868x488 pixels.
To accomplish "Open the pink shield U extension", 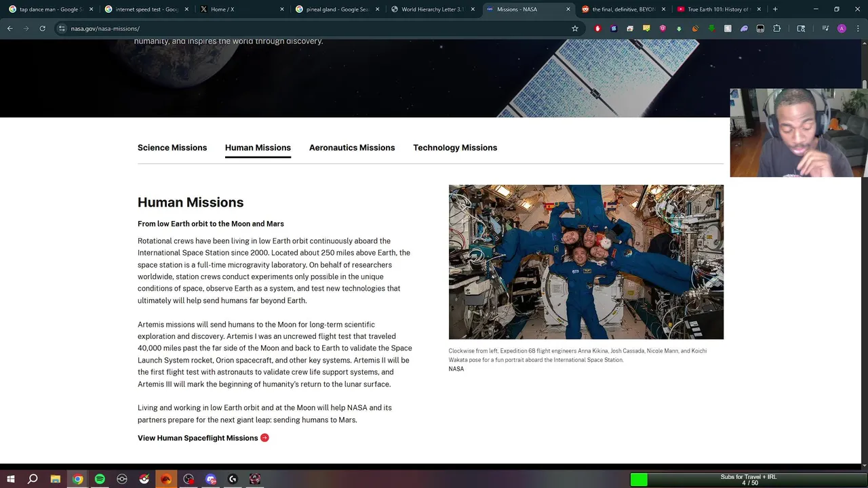I will pyautogui.click(x=663, y=28).
